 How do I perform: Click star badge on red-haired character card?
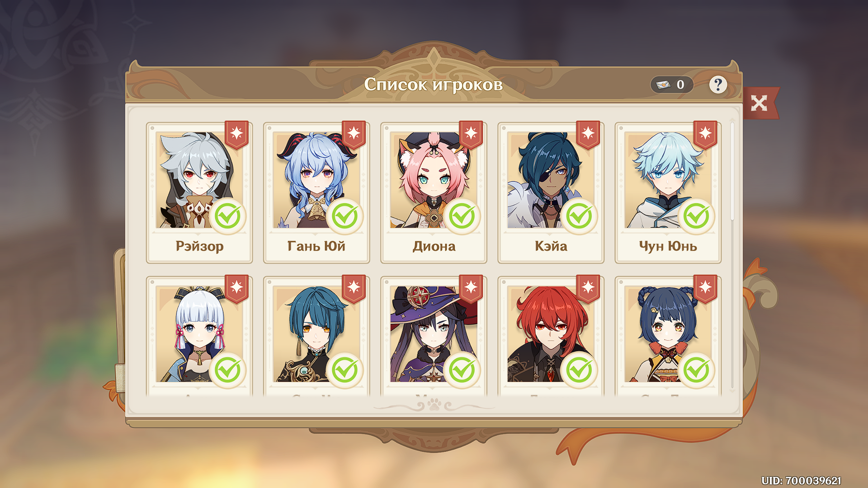pyautogui.click(x=588, y=289)
